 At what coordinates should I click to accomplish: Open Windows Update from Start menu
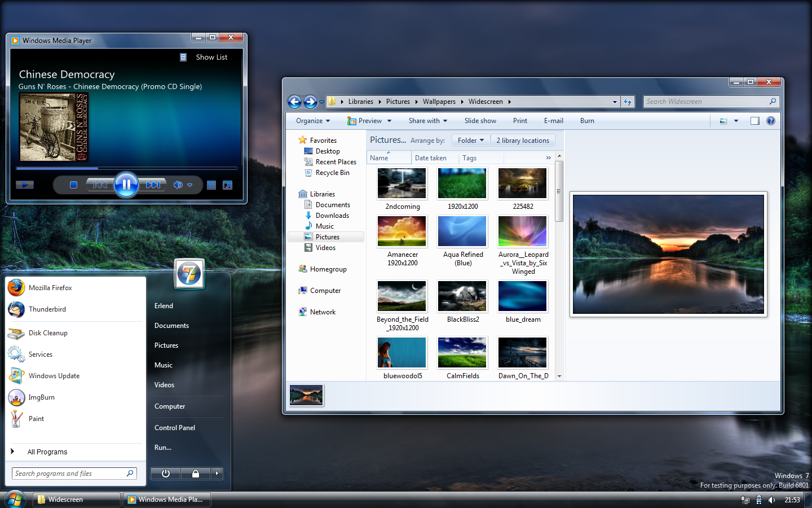pyautogui.click(x=76, y=376)
